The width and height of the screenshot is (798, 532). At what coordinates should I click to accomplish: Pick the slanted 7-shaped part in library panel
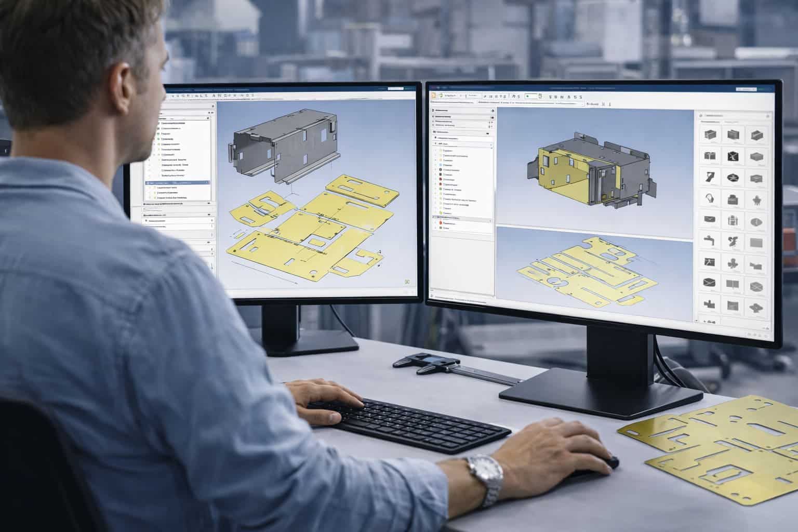710,177
